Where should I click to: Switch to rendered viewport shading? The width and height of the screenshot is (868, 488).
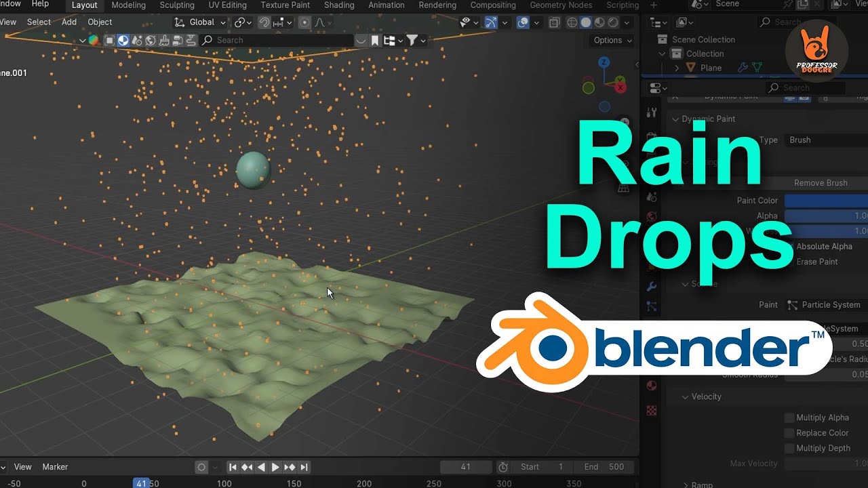[613, 22]
